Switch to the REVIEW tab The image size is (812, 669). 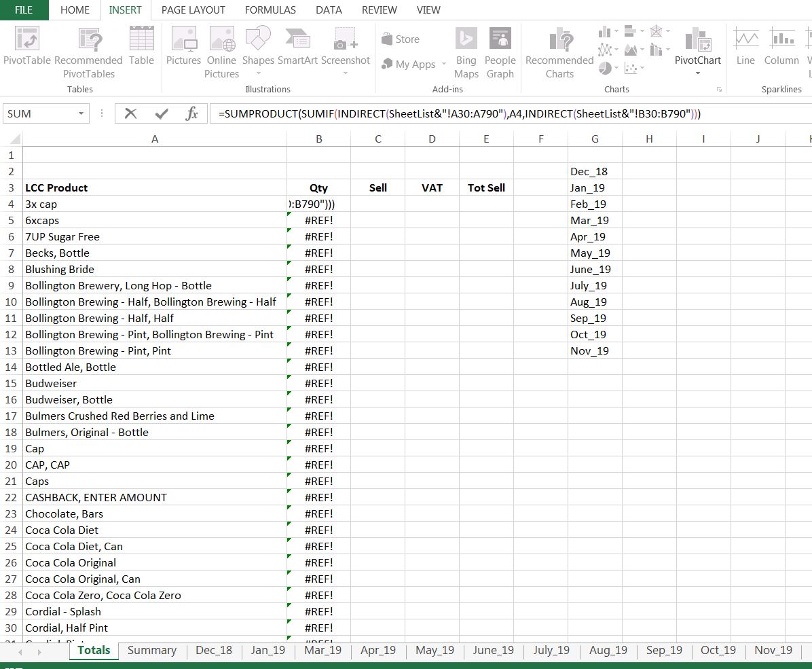(379, 10)
